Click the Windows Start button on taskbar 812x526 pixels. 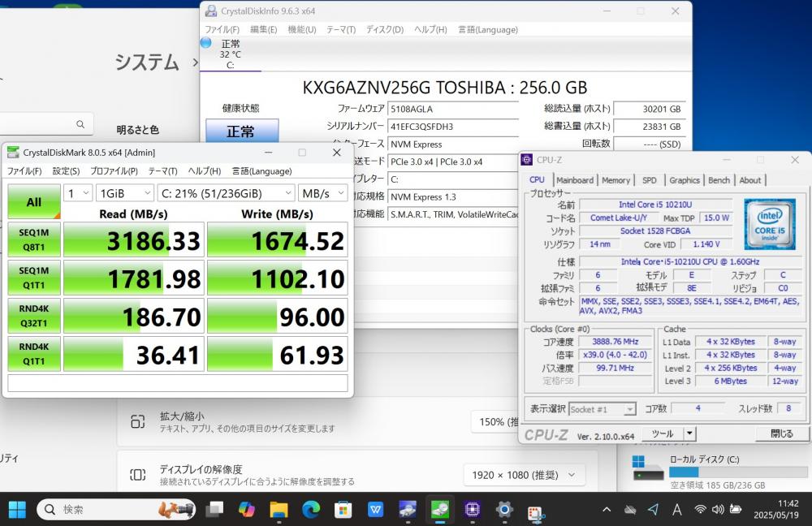[x=17, y=510]
